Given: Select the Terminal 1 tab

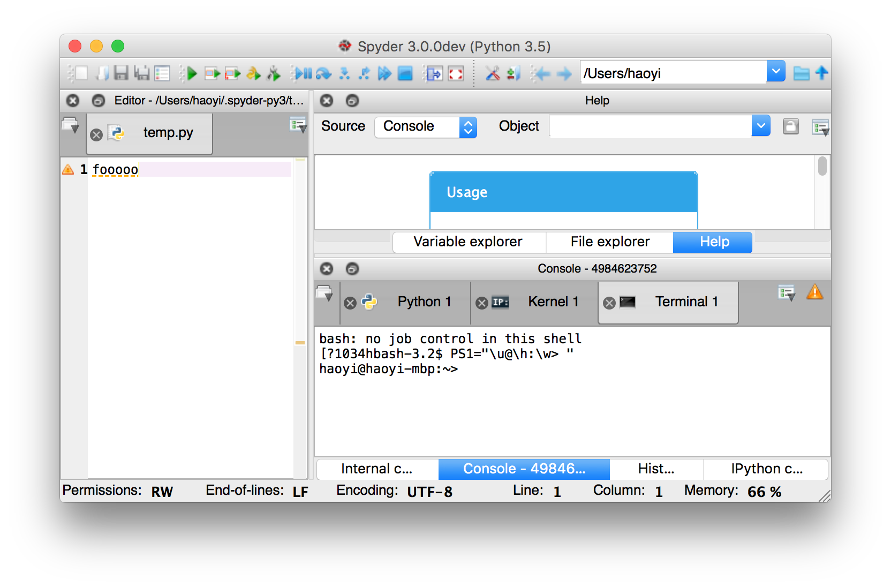Looking at the screenshot, I should (x=668, y=303).
